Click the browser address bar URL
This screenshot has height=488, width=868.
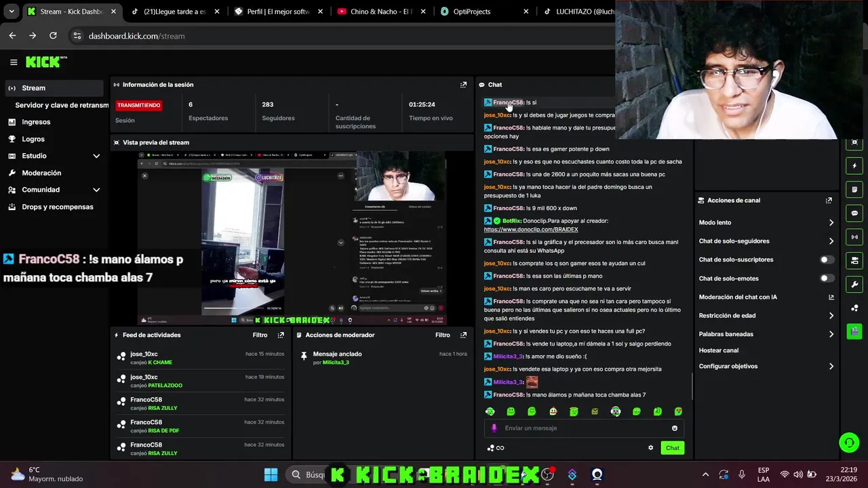pos(136,36)
